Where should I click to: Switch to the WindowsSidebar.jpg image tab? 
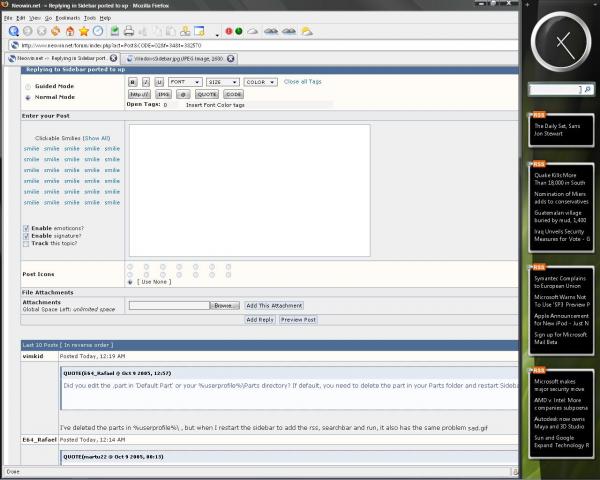point(179,59)
